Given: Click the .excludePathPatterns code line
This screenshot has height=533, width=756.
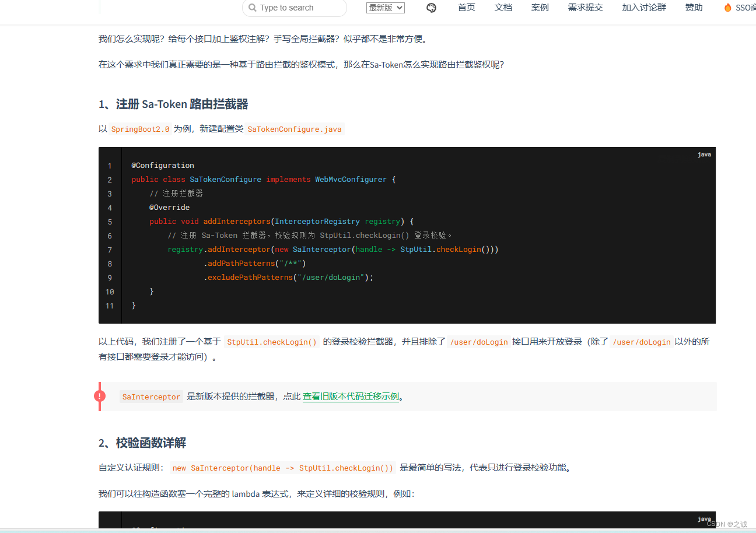Looking at the screenshot, I should coord(288,278).
